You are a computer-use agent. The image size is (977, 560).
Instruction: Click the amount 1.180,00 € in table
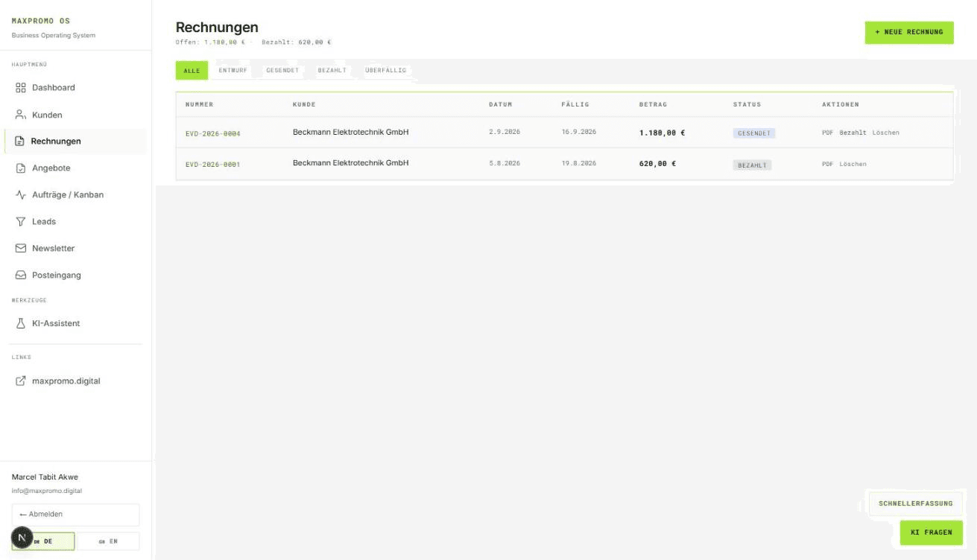[662, 133]
